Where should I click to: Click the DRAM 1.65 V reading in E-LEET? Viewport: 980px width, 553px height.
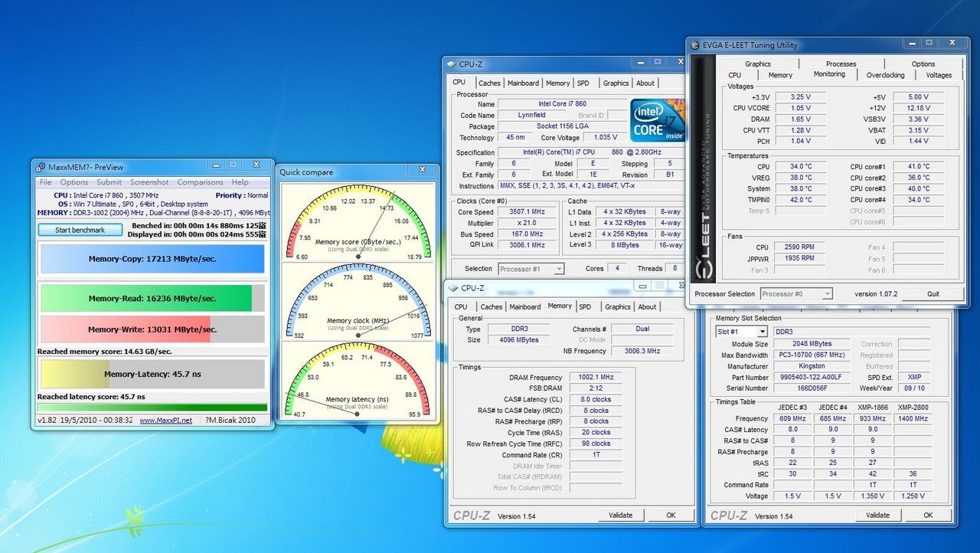pos(801,119)
